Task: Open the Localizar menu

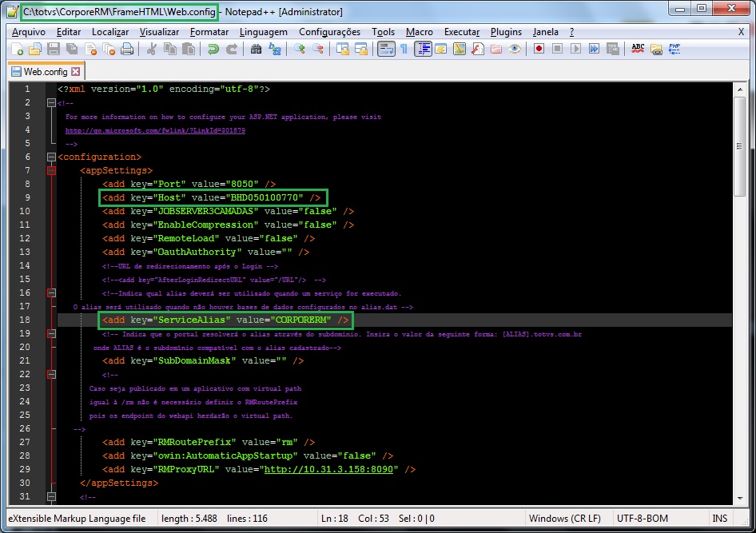Action: point(110,32)
